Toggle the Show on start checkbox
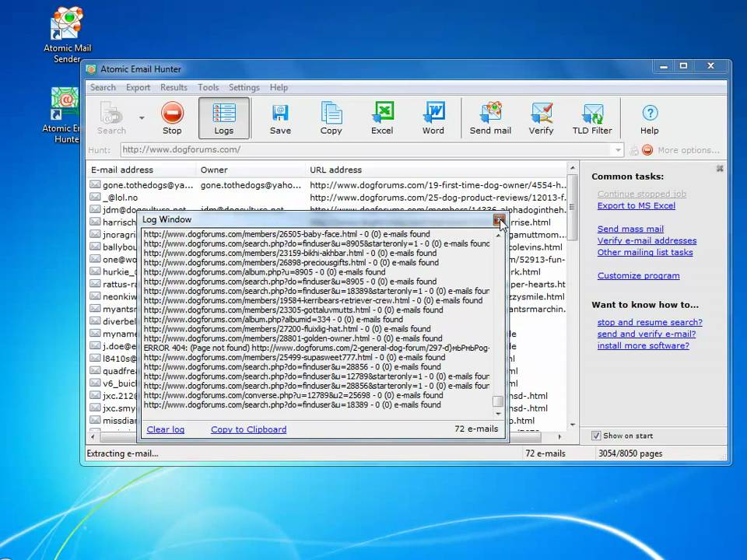Viewport: 747px width, 560px height. point(596,436)
